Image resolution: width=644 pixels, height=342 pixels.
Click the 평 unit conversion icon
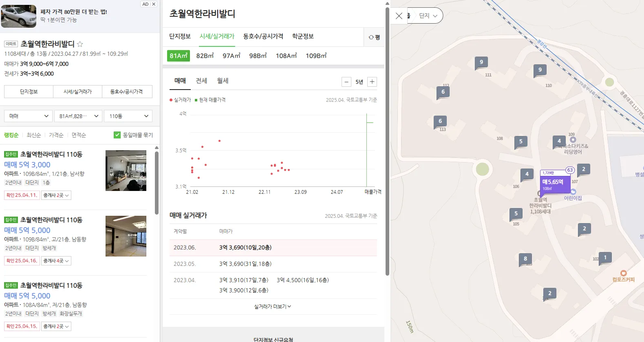click(x=374, y=37)
